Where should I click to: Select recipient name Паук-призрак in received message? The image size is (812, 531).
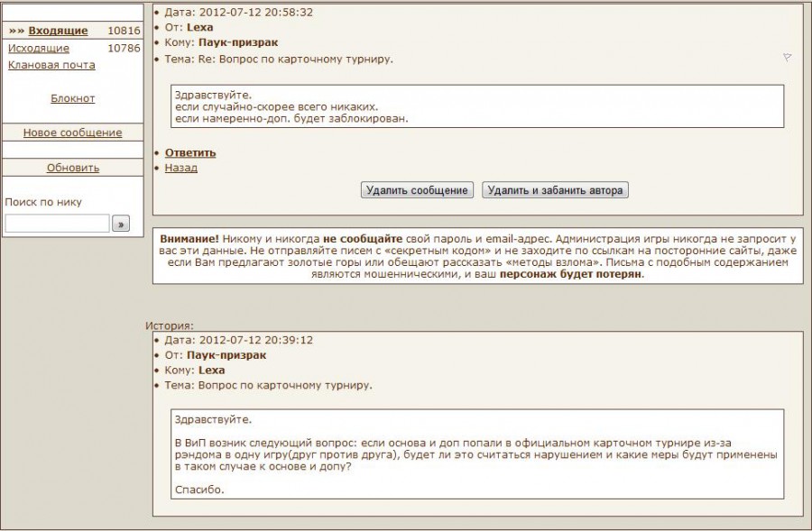click(238, 42)
